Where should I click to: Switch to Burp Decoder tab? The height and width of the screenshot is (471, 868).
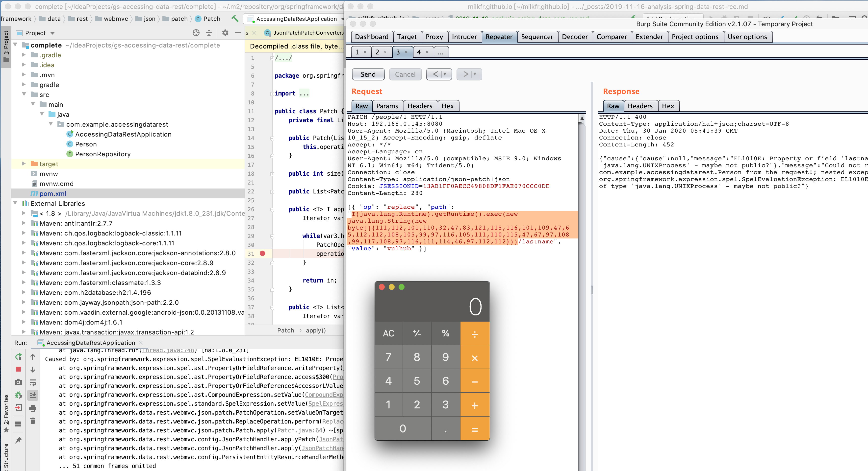point(575,37)
